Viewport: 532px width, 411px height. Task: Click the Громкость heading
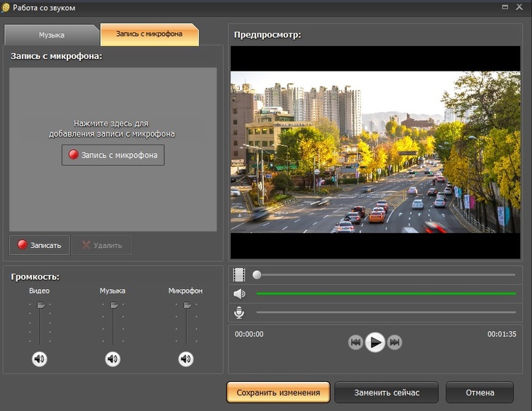pos(35,277)
